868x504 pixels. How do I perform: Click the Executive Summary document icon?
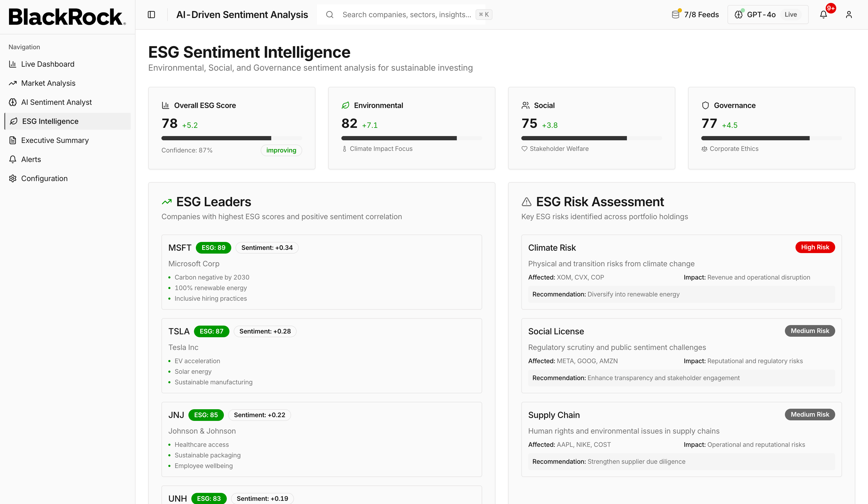(13, 140)
